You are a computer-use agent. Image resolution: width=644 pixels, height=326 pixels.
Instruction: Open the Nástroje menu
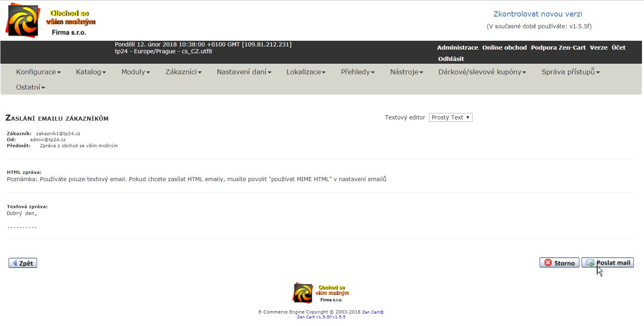pyautogui.click(x=406, y=72)
